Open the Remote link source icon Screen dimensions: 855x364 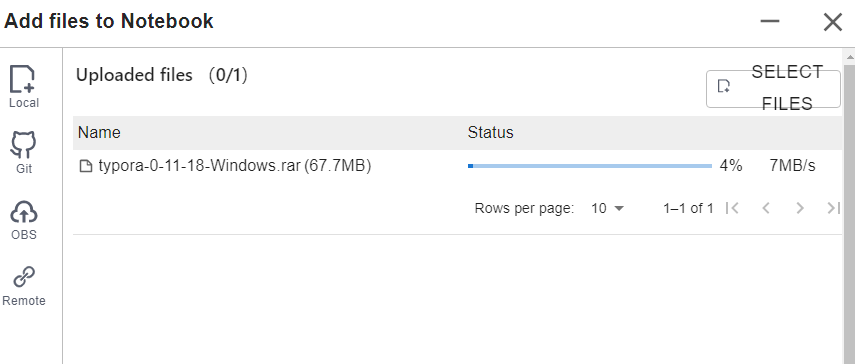click(24, 277)
